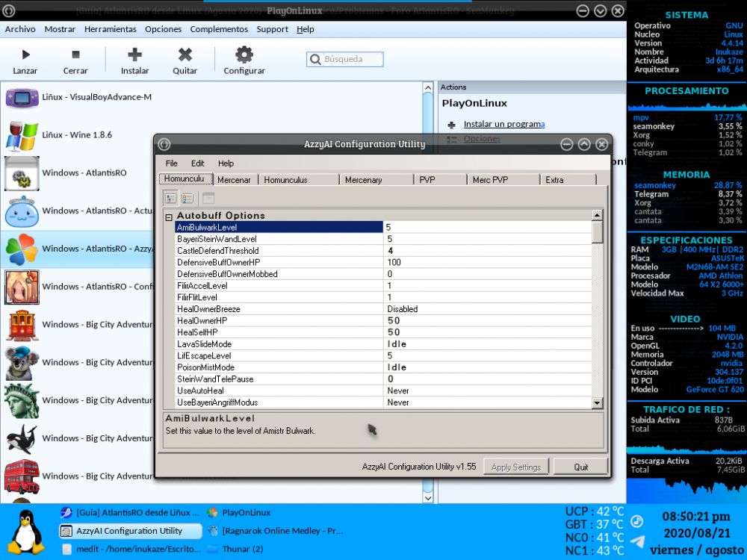
Task: Click Instalar un programa link
Action: 503,124
